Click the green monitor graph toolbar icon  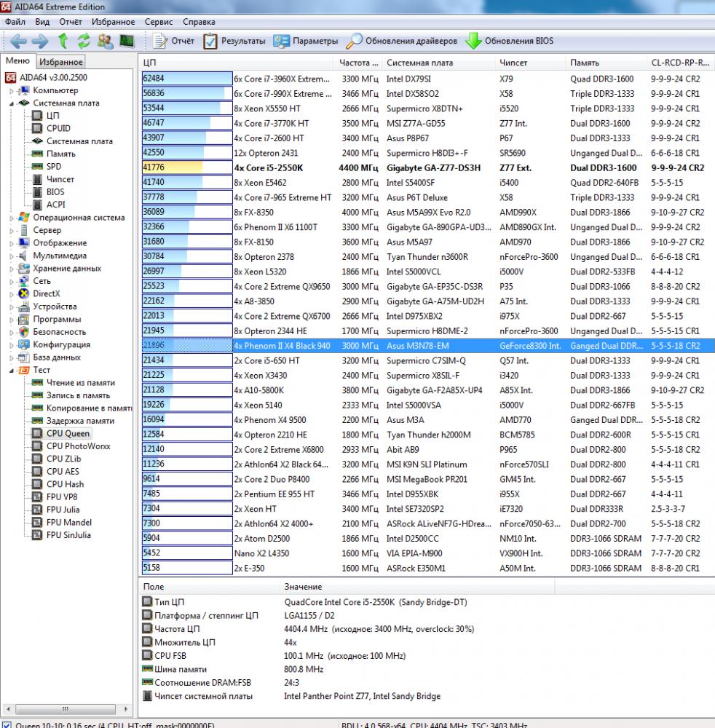pyautogui.click(x=127, y=41)
